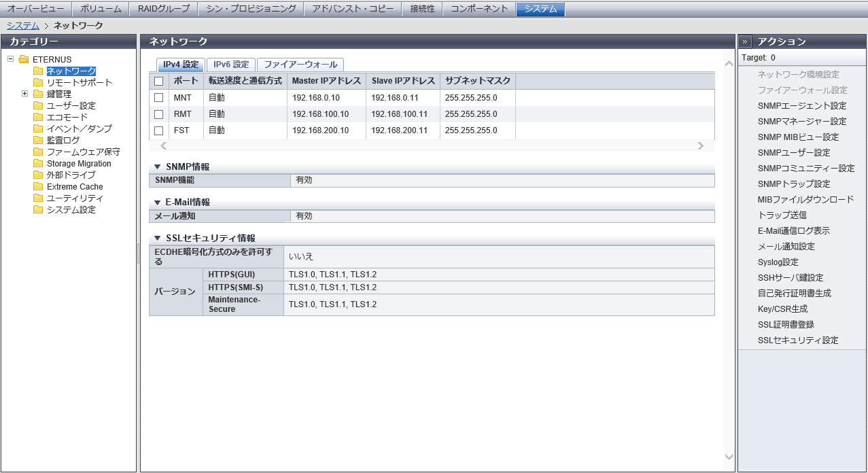Click the 監査ログ folder icon
The width and height of the screenshot is (868, 473).
(x=38, y=141)
